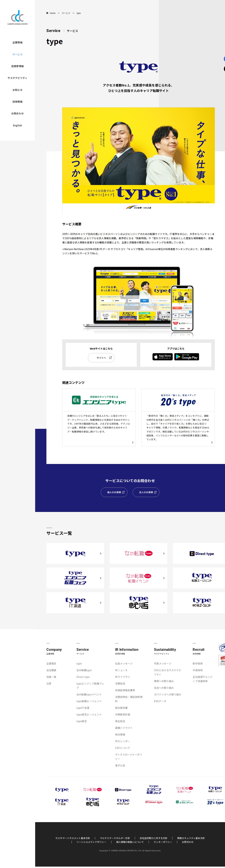Click the type logo card in サービス一覧
This screenshot has width=225, height=868.
click(x=75, y=553)
